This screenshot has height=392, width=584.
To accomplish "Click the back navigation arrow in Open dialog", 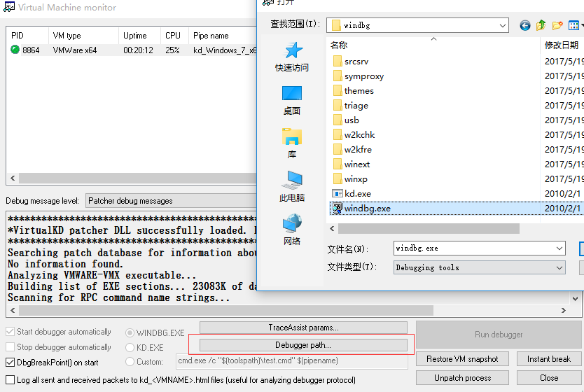I will [524, 25].
